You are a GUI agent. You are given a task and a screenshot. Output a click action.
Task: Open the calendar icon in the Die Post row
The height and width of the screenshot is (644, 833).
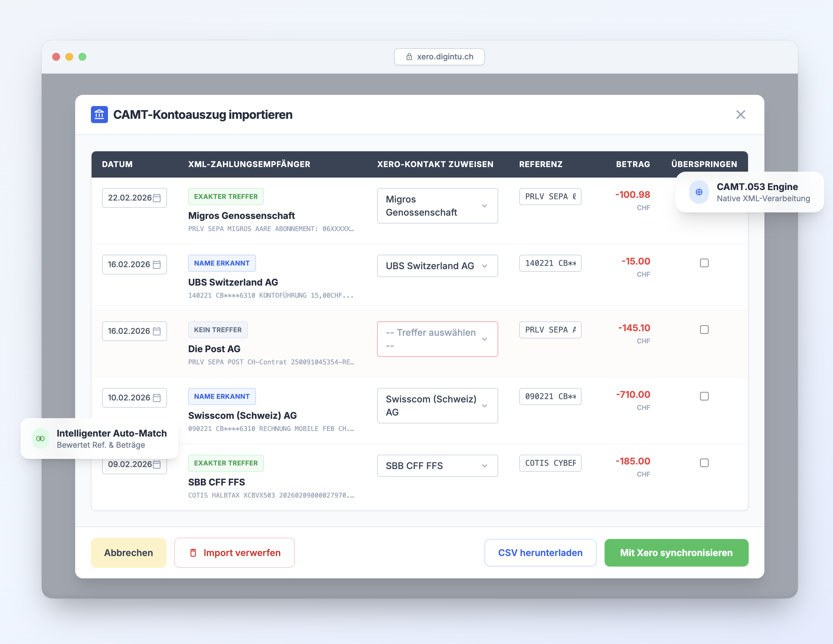tap(157, 331)
